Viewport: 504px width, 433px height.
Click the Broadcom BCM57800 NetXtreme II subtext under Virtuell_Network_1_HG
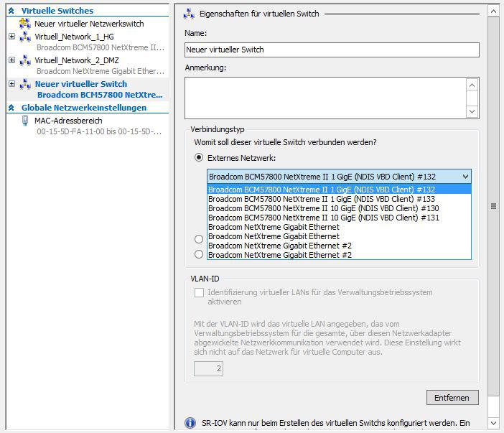pos(101,47)
